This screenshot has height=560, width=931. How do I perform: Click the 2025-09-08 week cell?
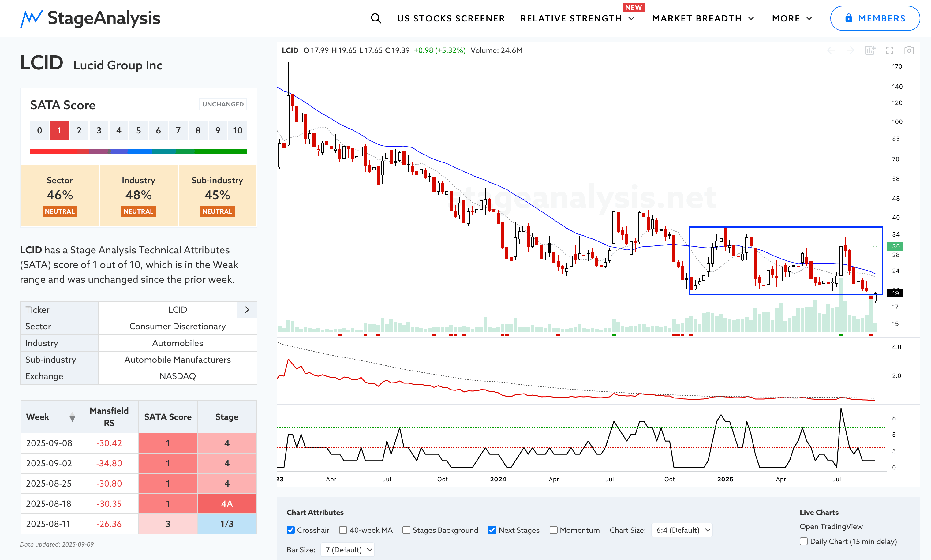(x=50, y=443)
